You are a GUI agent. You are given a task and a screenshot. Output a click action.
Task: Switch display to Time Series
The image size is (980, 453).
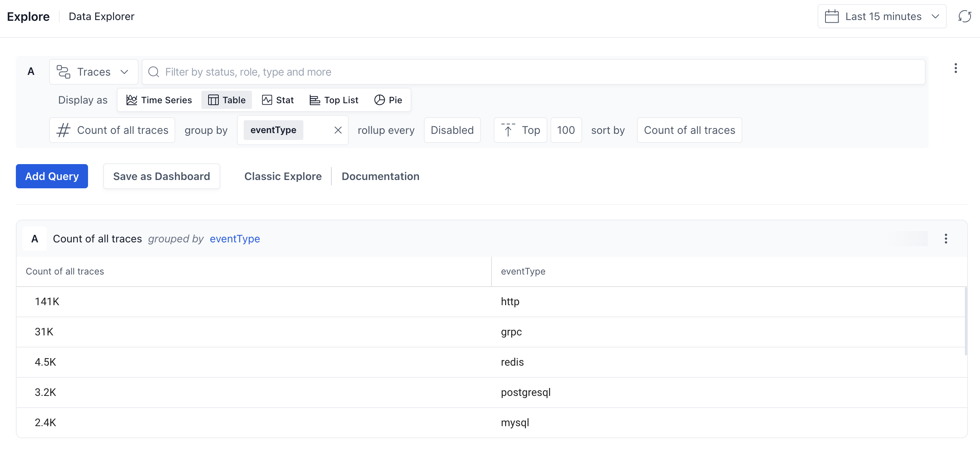pos(159,100)
